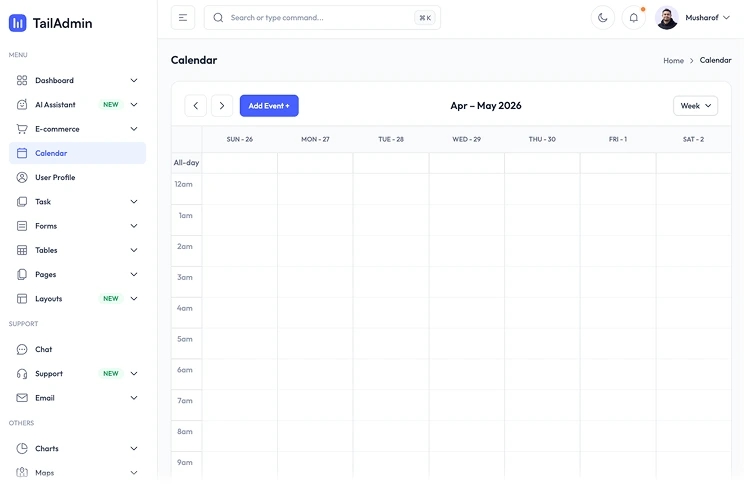
Task: Click the Email envelope icon
Action: pyautogui.click(x=22, y=398)
